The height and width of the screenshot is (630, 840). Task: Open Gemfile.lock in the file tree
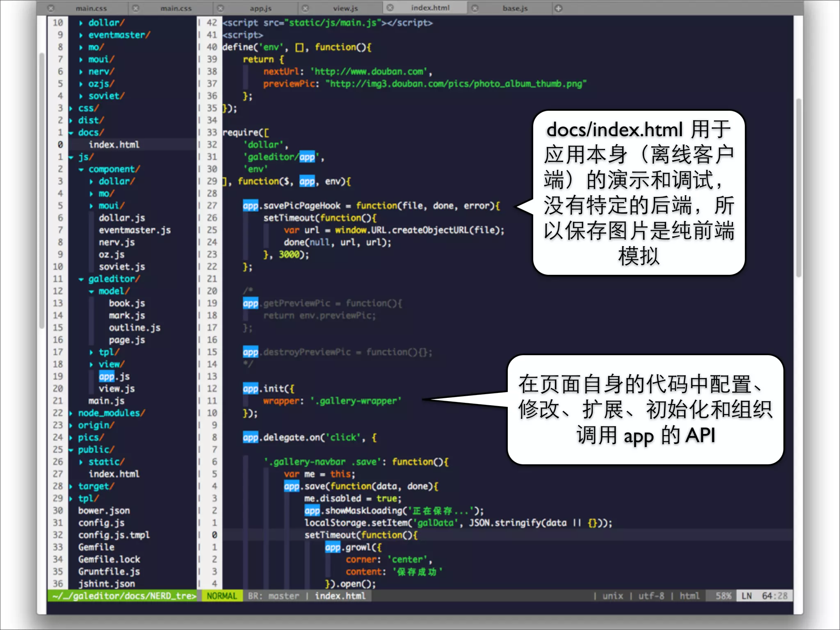[x=109, y=559]
